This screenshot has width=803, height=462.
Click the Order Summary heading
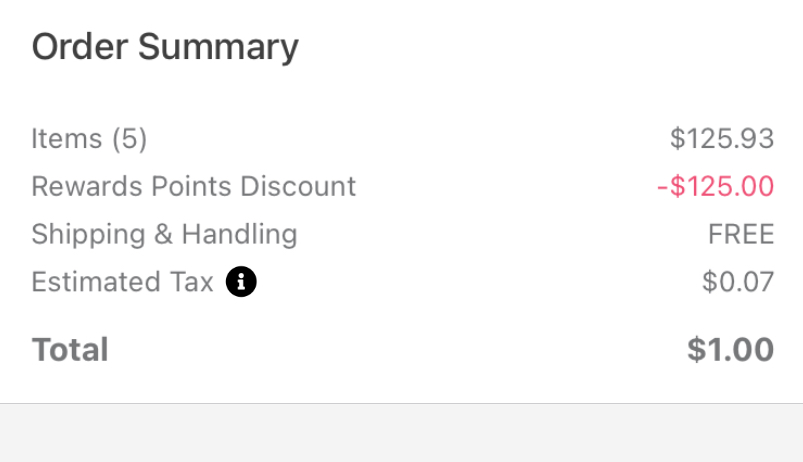[165, 48]
